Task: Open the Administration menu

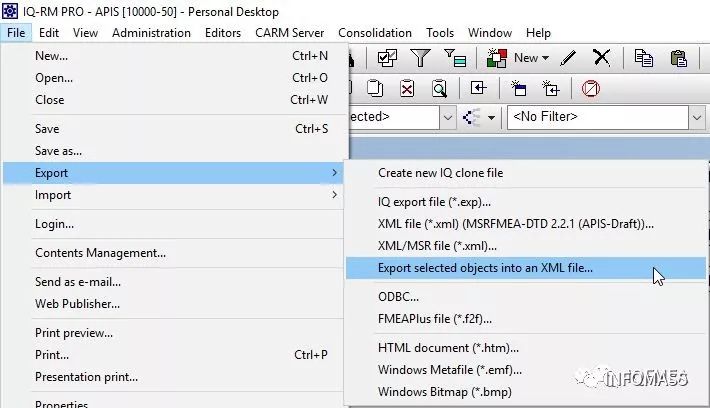Action: (151, 33)
